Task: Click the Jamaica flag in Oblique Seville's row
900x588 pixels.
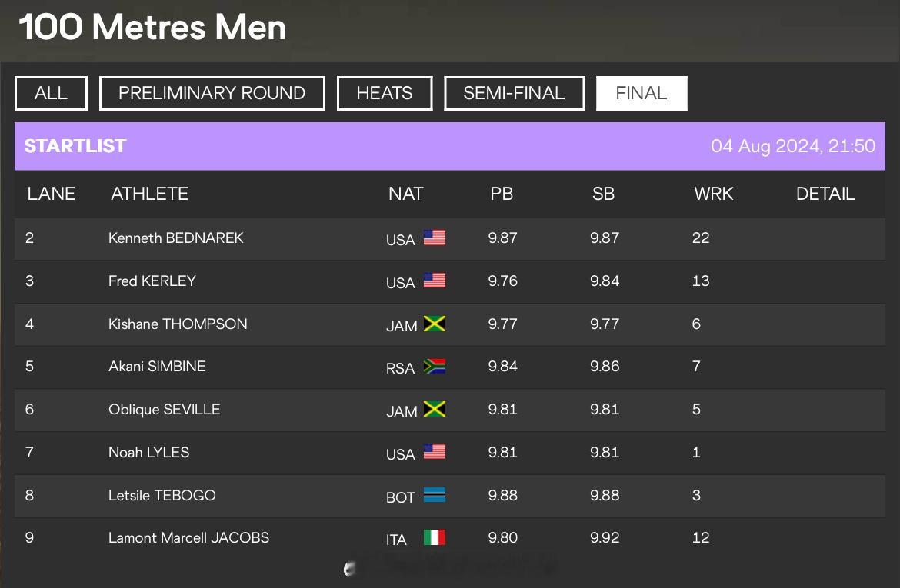Action: pyautogui.click(x=435, y=409)
